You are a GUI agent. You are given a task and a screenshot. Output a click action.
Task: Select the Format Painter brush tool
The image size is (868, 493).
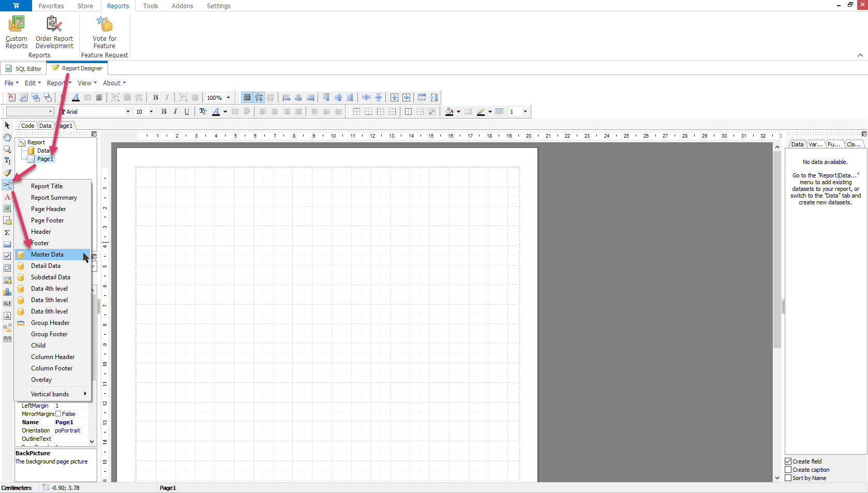[7, 173]
